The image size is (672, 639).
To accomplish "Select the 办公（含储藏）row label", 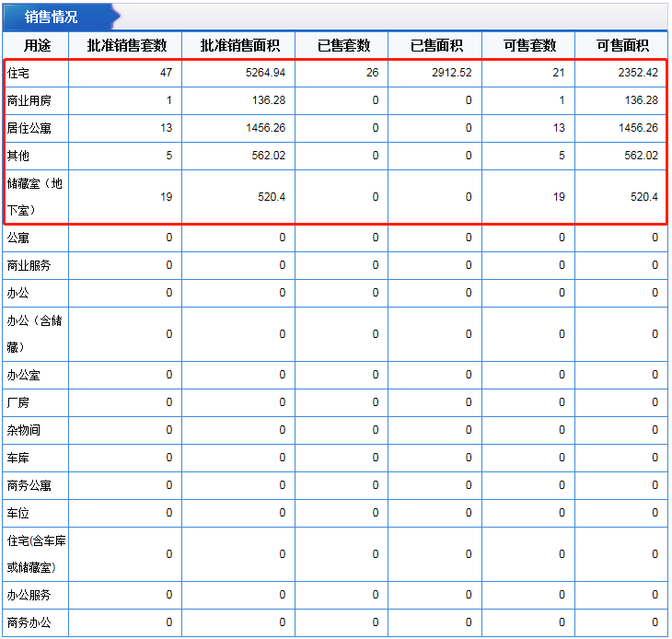I will pos(34,334).
